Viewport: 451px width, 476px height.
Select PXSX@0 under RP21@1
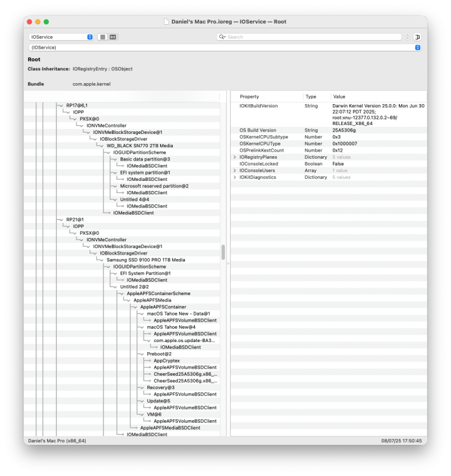[x=90, y=233]
